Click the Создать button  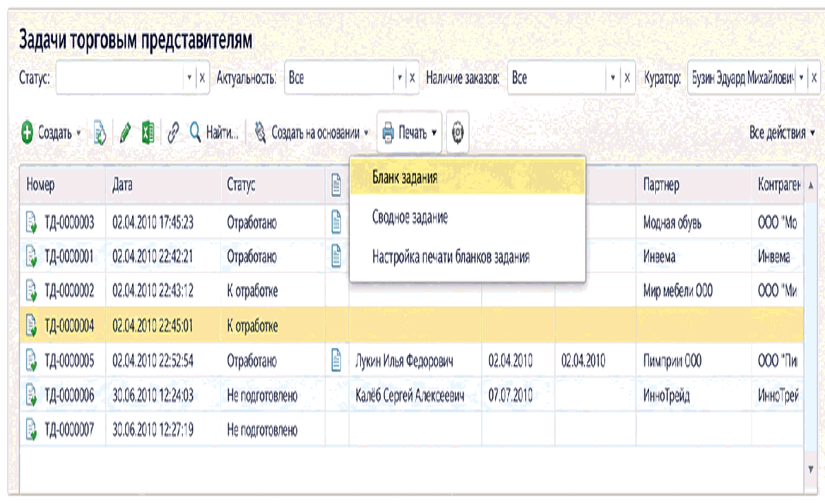coord(52,132)
